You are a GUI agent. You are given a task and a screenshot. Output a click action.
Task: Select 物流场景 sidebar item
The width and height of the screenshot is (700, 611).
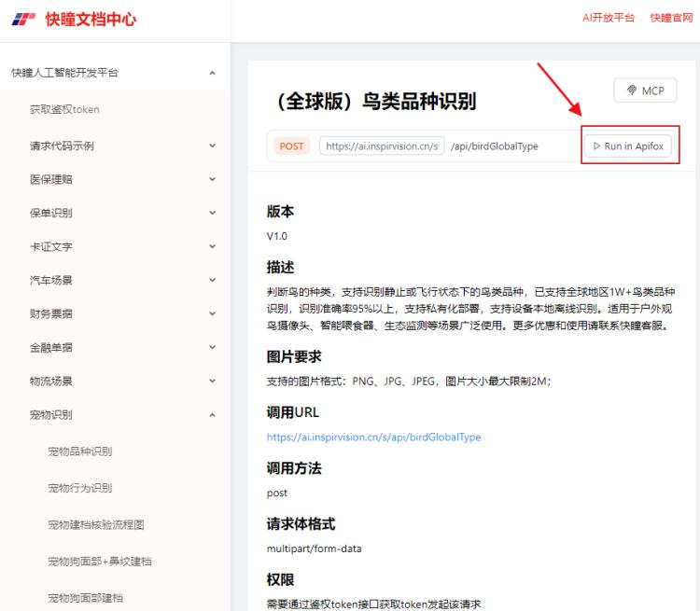click(51, 382)
